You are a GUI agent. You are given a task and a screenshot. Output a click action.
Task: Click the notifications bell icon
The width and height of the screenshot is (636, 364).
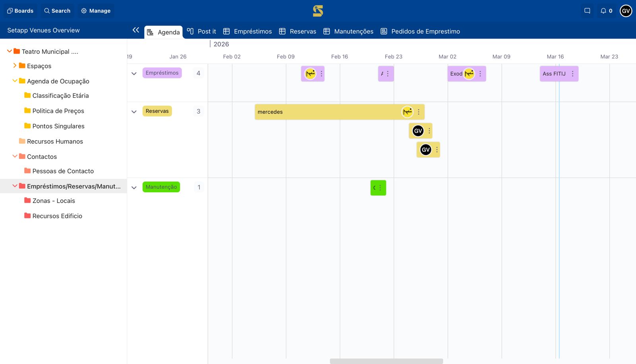(604, 11)
